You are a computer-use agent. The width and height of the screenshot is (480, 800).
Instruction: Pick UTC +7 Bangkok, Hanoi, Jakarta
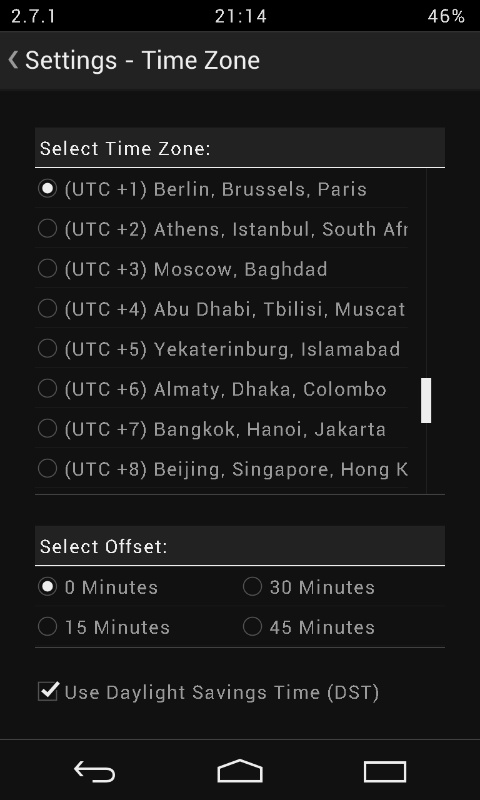(x=221, y=429)
